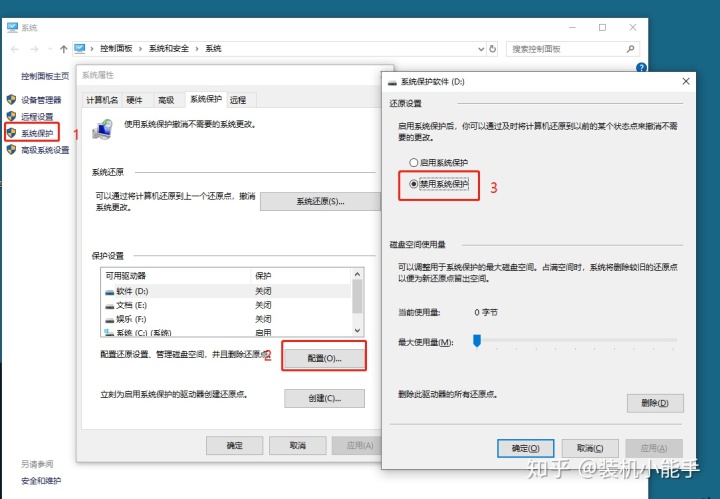
Task: Click the shield icon next to 设备管理器
Action: [x=11, y=100]
